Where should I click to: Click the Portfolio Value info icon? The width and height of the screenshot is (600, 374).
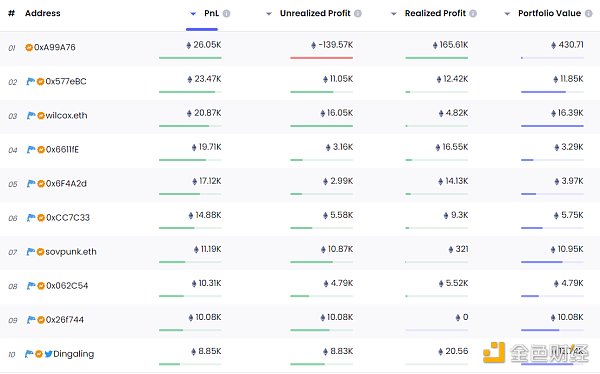(589, 13)
